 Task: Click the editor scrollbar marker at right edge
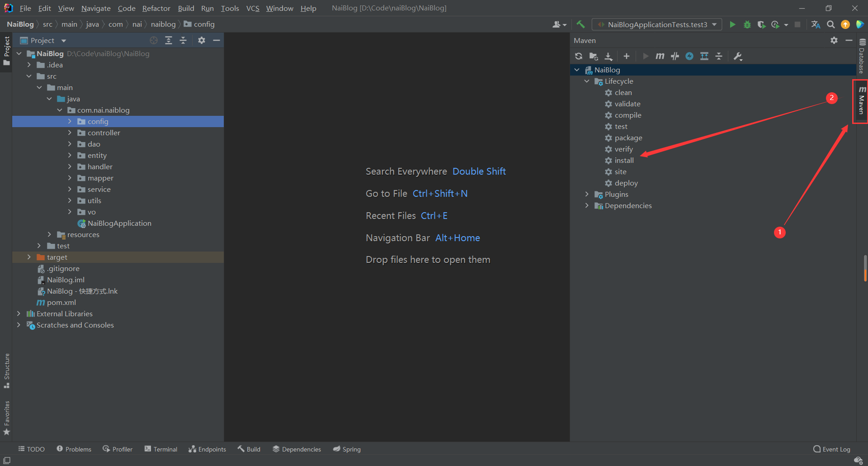pyautogui.click(x=865, y=268)
